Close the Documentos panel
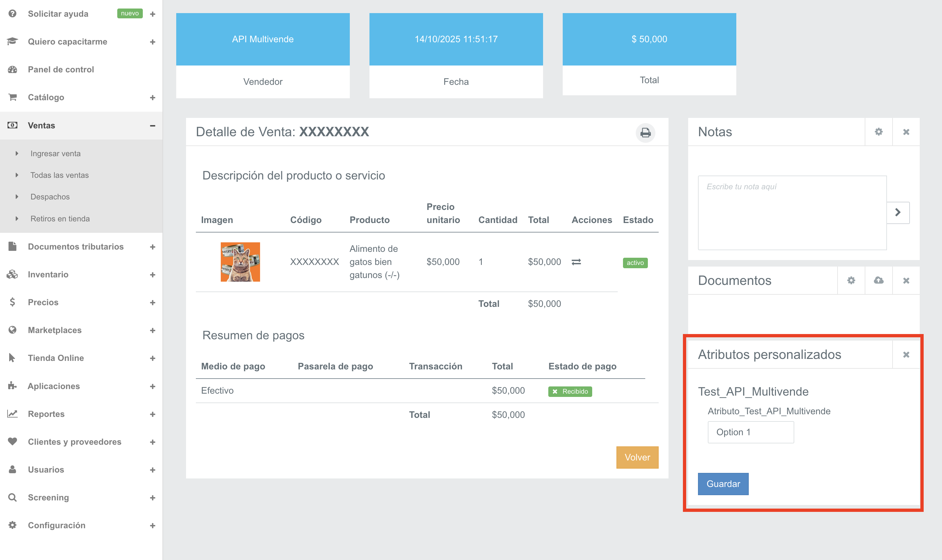The height and width of the screenshot is (560, 942). (x=906, y=280)
